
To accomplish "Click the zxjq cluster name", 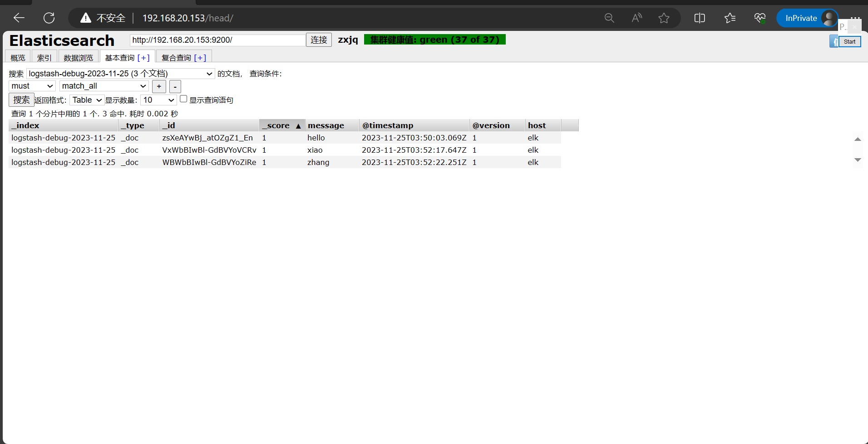I will click(348, 40).
